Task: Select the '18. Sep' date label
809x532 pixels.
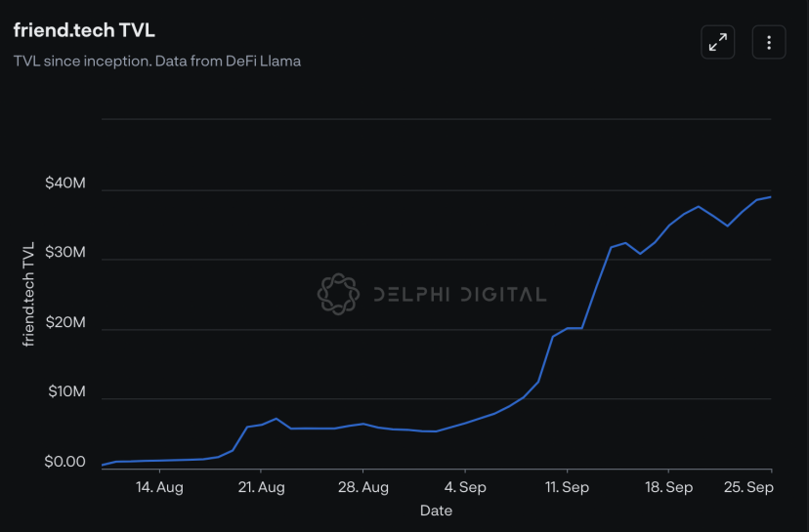Action: pos(668,487)
